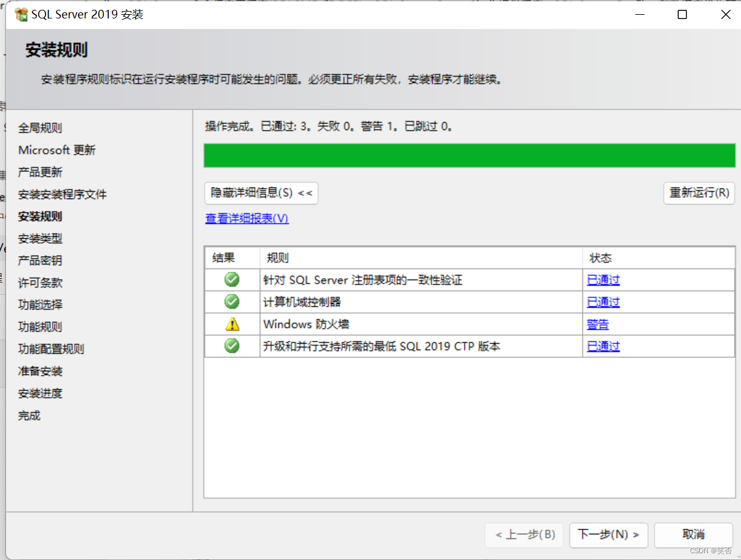The height and width of the screenshot is (560, 741).
Task: Click 下一步(N) > to continue
Action: pyautogui.click(x=608, y=535)
